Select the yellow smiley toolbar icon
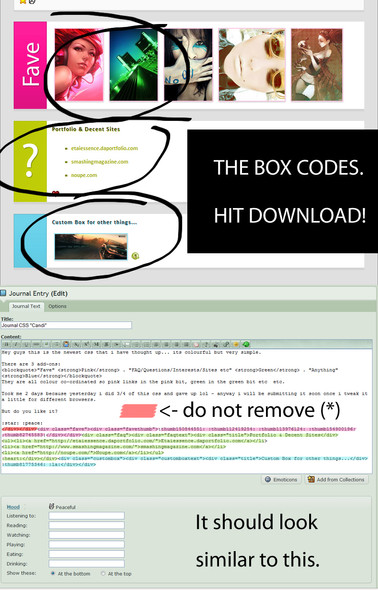The width and height of the screenshot is (378, 590). [236, 344]
